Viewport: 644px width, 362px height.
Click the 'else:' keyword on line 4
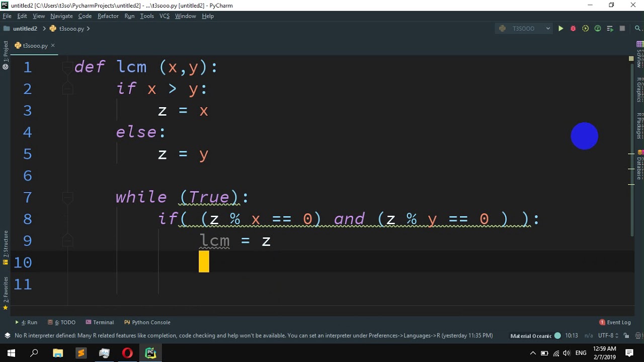(x=141, y=132)
